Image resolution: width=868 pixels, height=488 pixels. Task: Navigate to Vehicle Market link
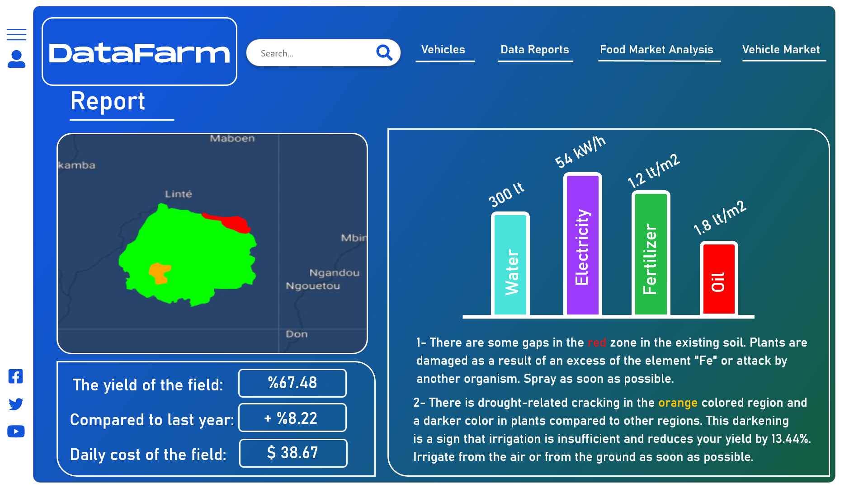(x=781, y=50)
